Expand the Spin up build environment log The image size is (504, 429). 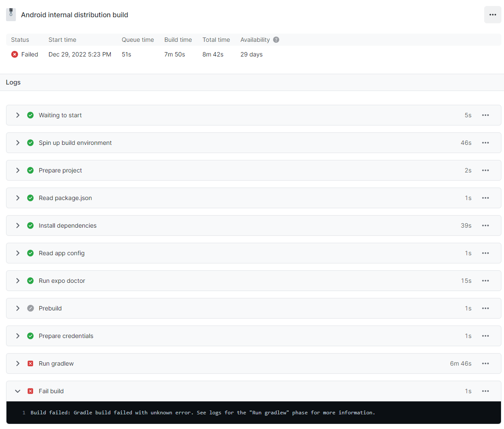18,143
